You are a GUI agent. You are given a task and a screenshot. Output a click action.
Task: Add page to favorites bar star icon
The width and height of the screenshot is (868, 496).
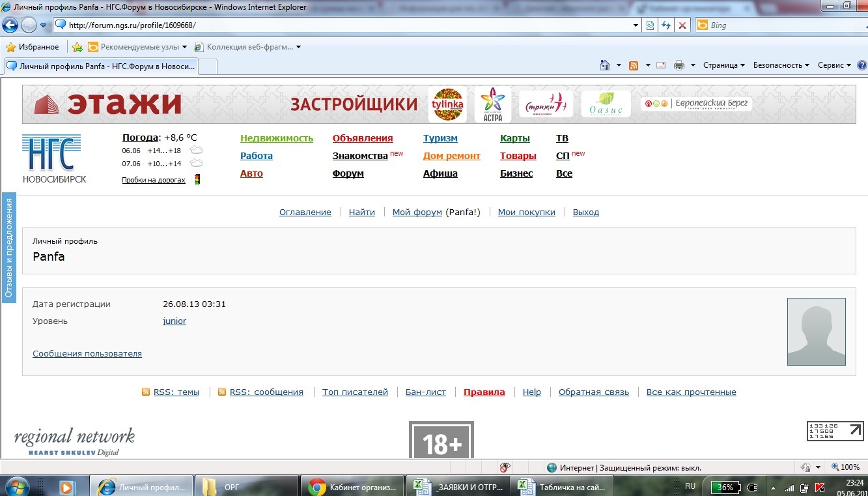click(77, 47)
